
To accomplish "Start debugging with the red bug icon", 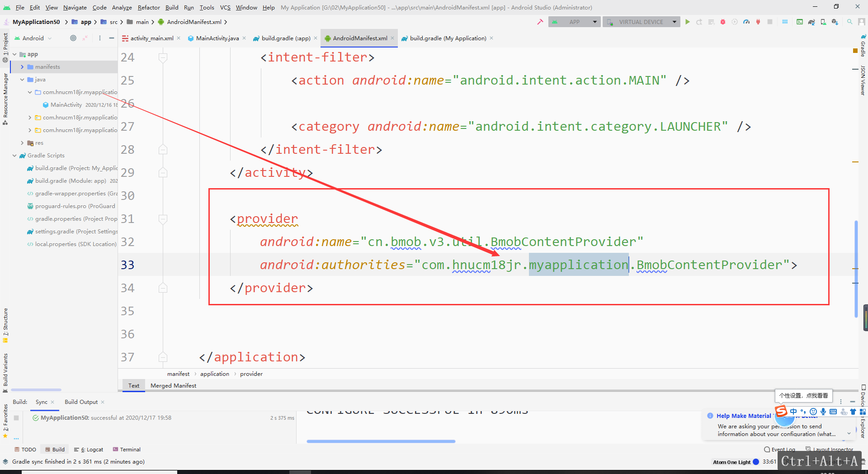I will (723, 22).
